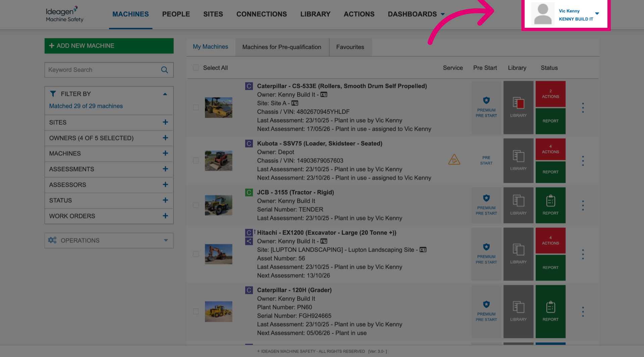Open the Hitachi excavator thumbnail
The image size is (644, 357).
(219, 254)
